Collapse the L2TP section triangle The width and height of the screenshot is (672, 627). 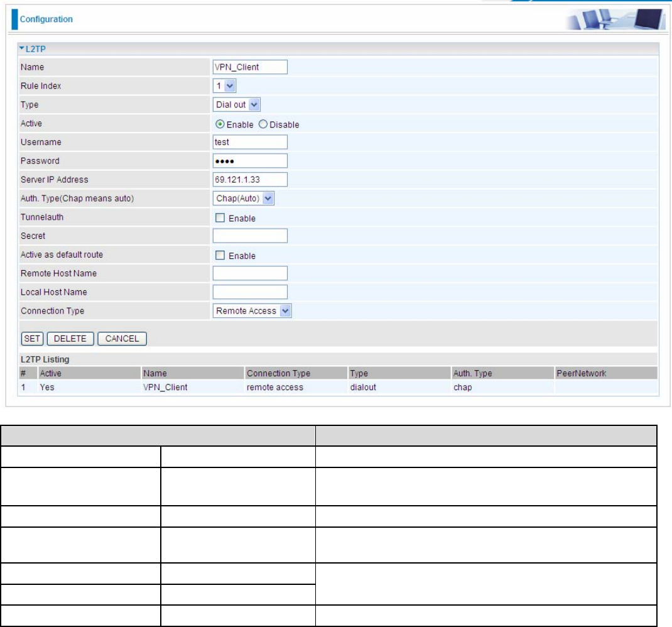pyautogui.click(x=22, y=48)
